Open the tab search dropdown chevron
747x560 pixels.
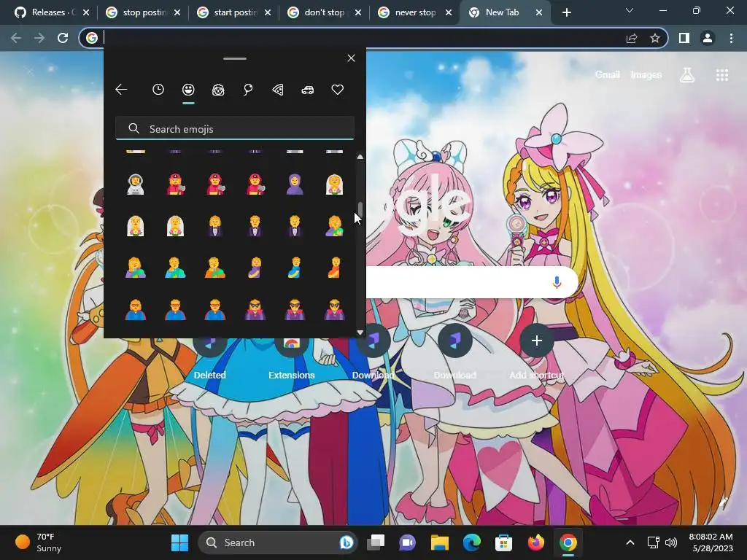[630, 10]
